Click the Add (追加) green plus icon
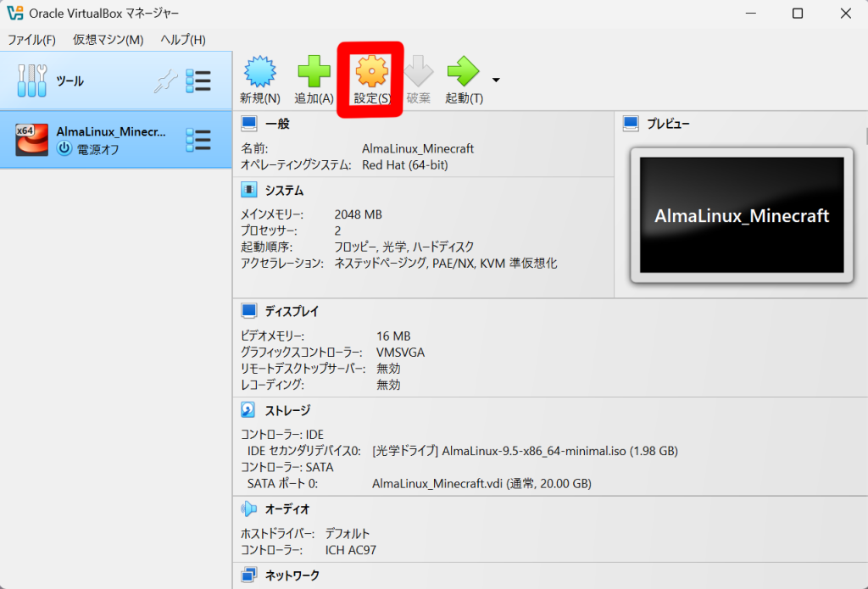This screenshot has height=589, width=868. pos(314,71)
